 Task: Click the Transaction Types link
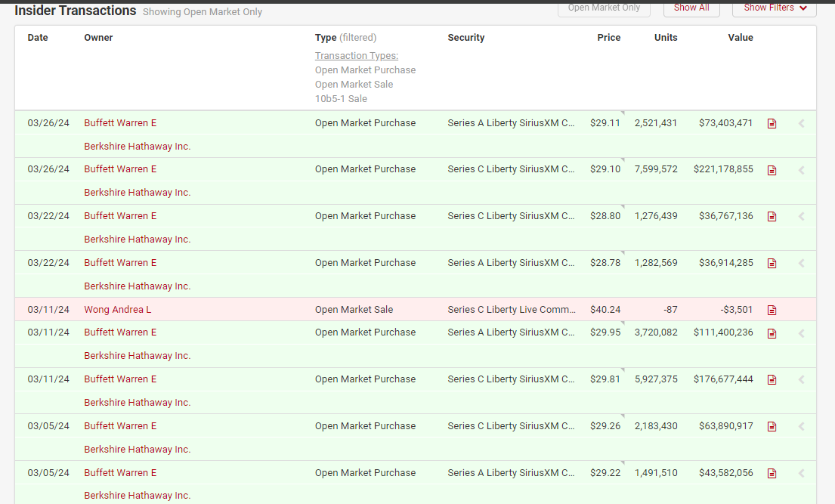[x=356, y=55]
